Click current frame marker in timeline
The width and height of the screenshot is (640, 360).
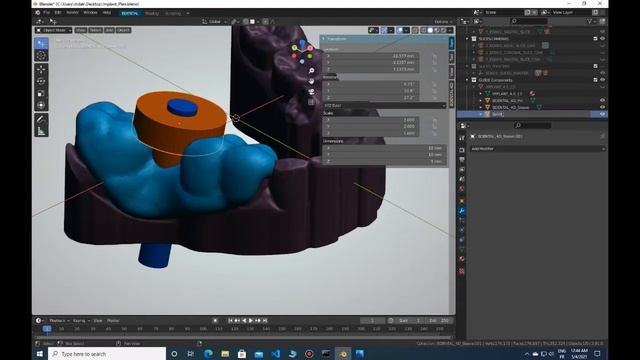(47, 329)
